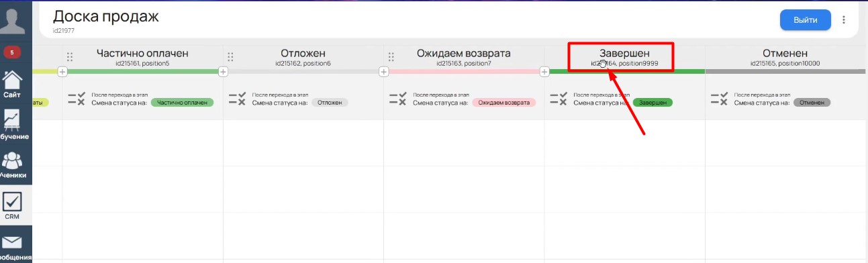Toggle automation checklist icon in Отложен column

[x=238, y=99]
